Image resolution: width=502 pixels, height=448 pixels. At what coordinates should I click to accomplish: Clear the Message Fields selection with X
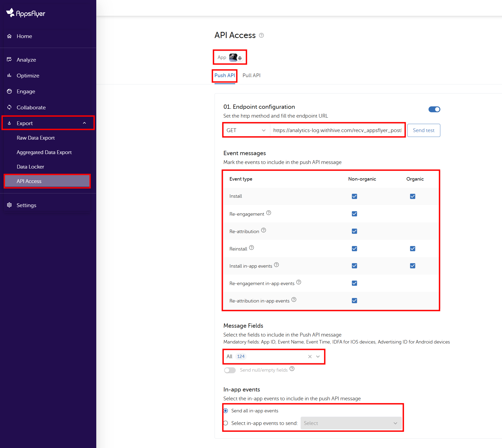(310, 356)
